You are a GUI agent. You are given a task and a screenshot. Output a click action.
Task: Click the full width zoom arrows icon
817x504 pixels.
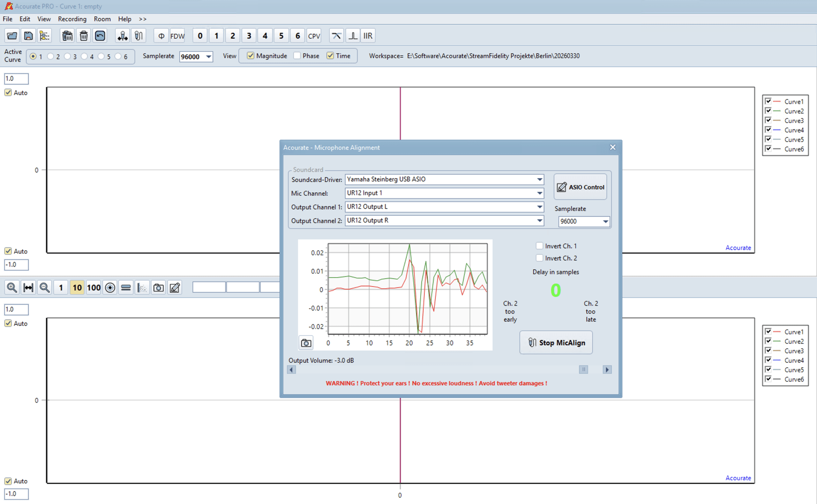(28, 287)
